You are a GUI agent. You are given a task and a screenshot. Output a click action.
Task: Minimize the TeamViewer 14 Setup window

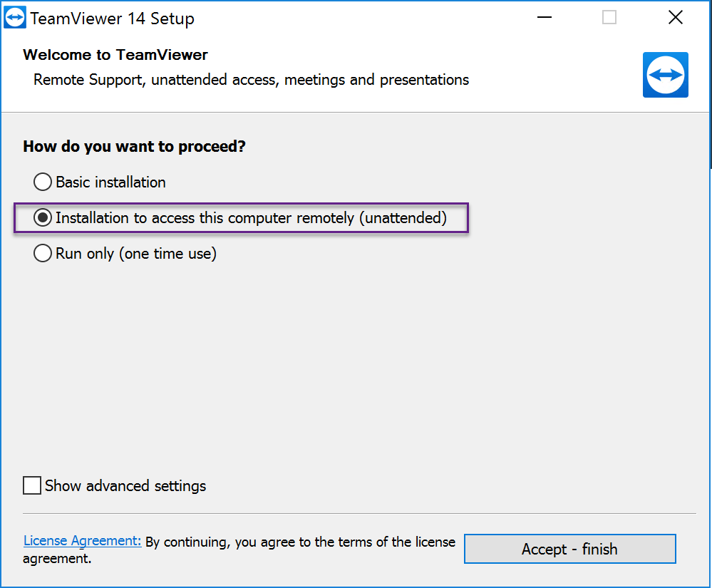click(544, 18)
